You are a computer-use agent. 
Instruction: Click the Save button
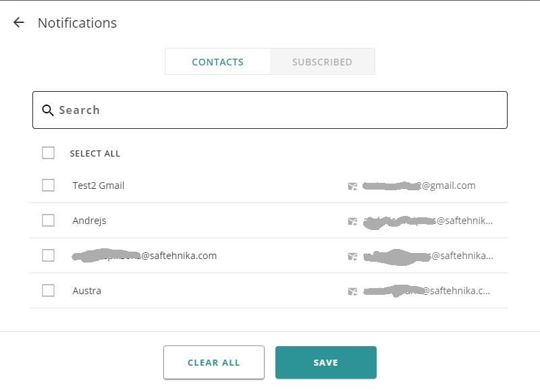pyautogui.click(x=326, y=362)
